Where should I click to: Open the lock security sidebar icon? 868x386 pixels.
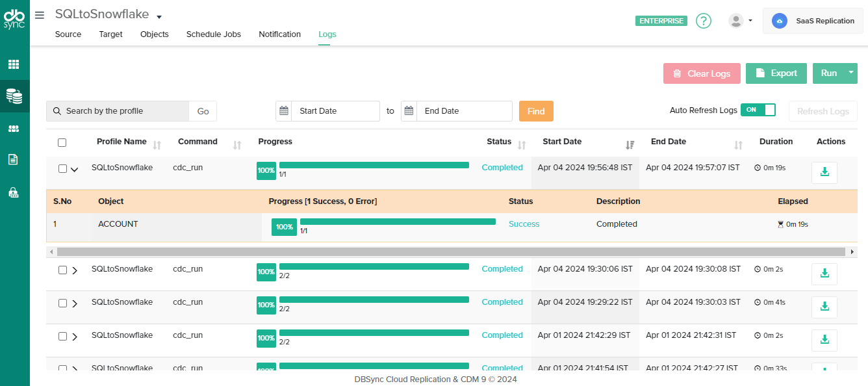[13, 192]
